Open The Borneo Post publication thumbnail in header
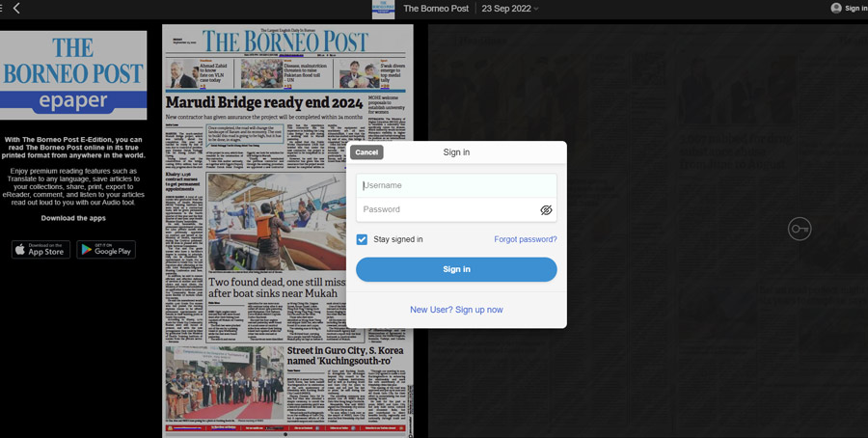 pos(383,9)
